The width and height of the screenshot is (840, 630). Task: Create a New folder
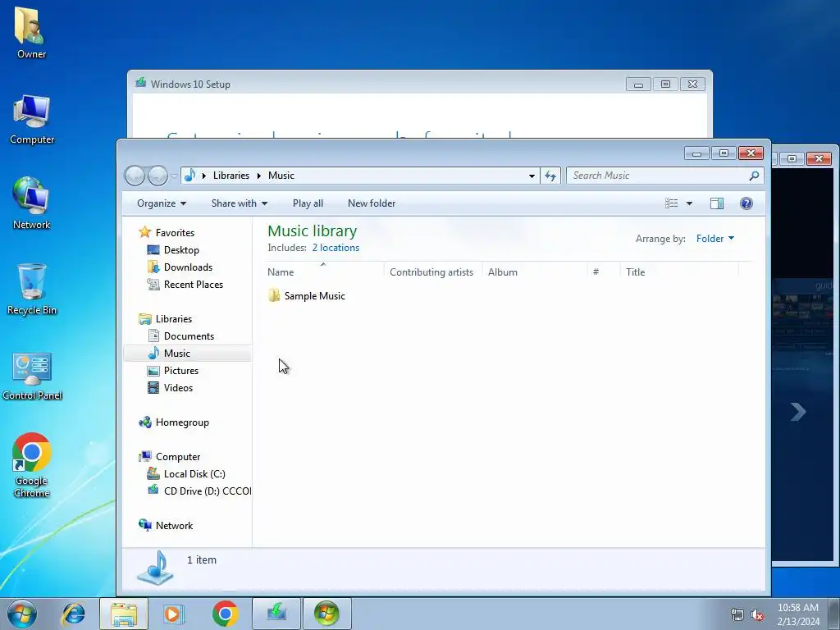click(x=372, y=203)
